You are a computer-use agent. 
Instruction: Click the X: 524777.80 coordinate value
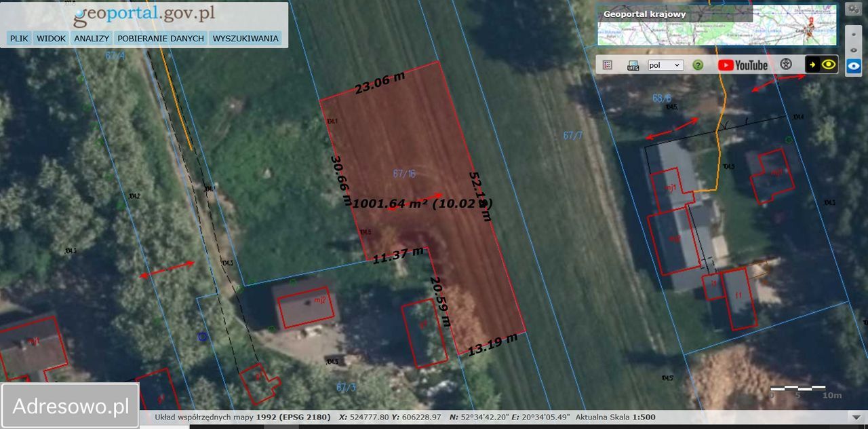click(363, 417)
